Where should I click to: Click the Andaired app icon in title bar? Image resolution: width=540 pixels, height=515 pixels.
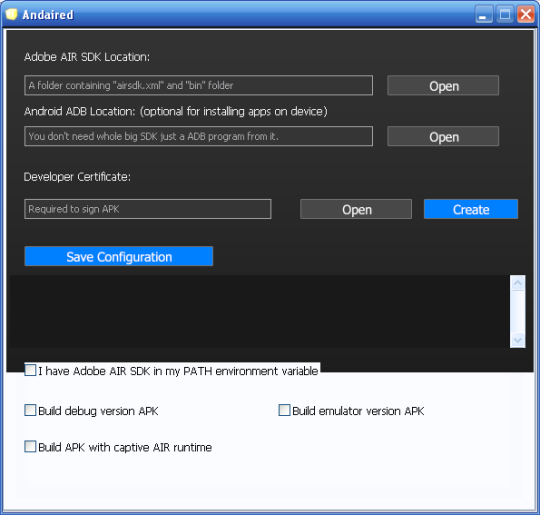[11, 14]
